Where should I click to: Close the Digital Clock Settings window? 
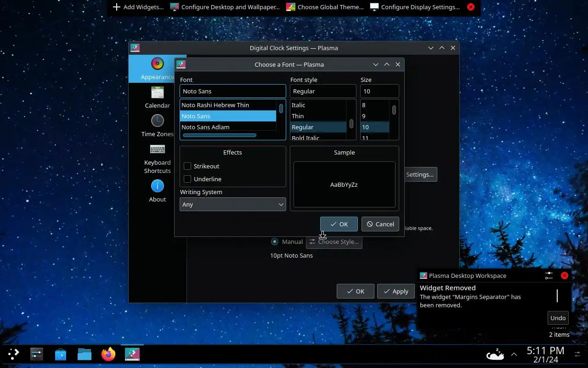pos(453,48)
